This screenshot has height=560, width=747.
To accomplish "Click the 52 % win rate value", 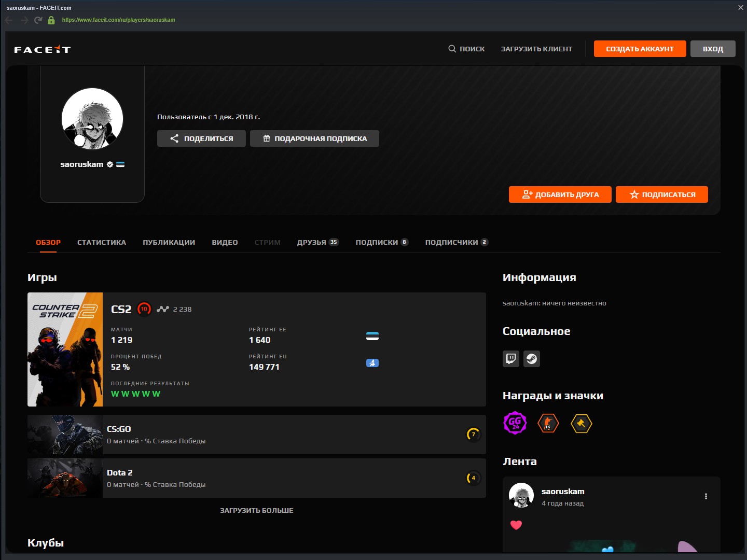I will pyautogui.click(x=120, y=367).
